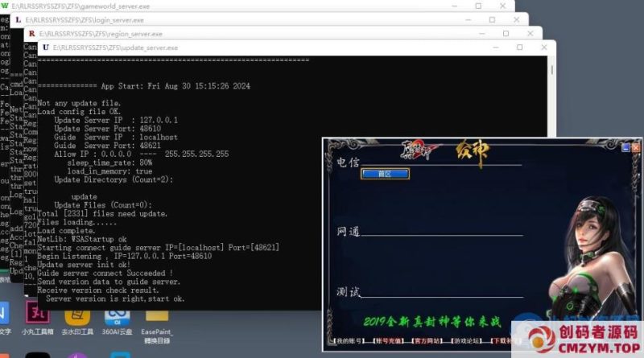Open the 360AI云盘 desktop icon
This screenshot has width=644, height=358.
tap(118, 315)
